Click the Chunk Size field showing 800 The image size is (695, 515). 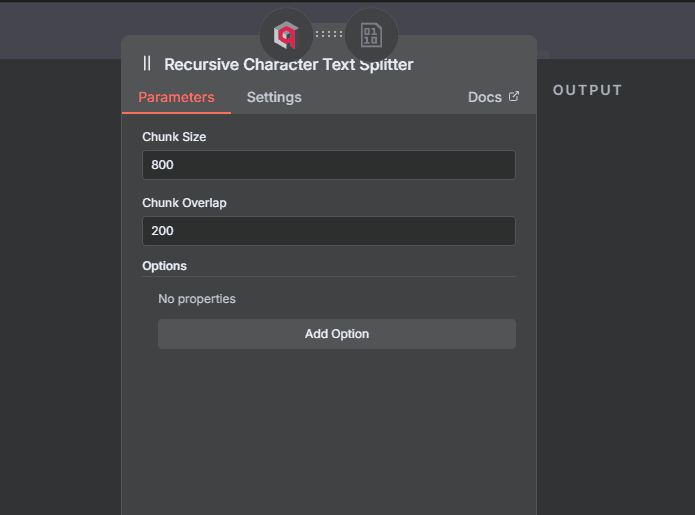(328, 165)
